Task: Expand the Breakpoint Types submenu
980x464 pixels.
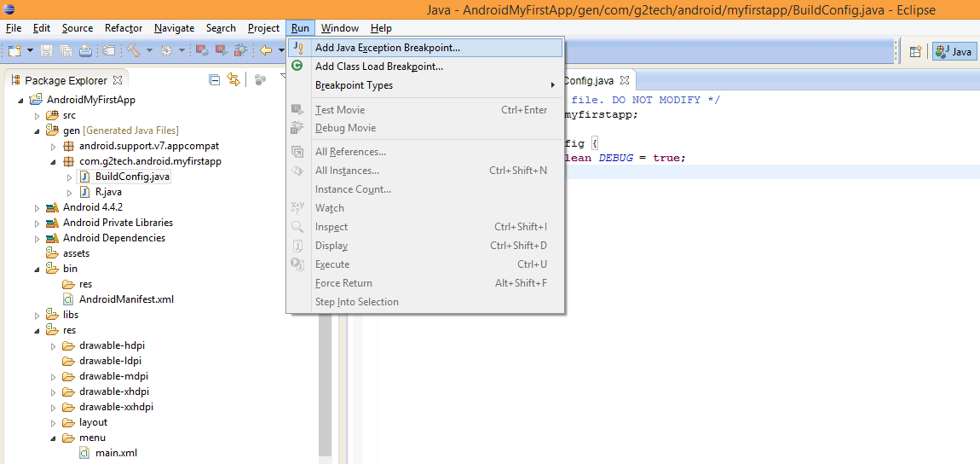Action: pos(425,85)
